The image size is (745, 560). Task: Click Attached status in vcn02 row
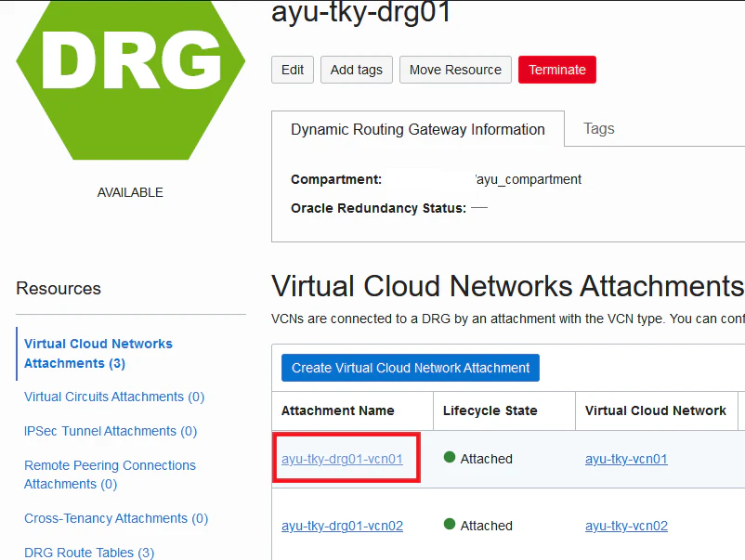[x=486, y=526]
